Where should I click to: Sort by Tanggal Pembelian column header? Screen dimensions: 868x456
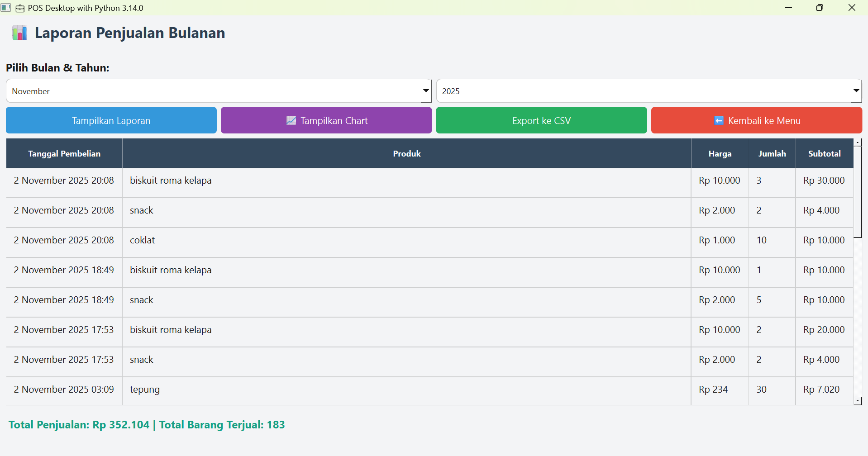(x=64, y=154)
